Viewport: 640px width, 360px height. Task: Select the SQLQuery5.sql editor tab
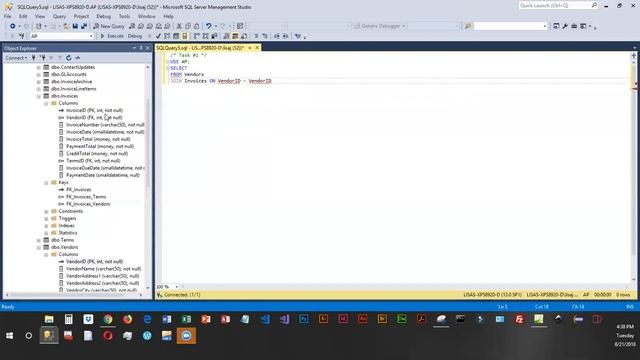pyautogui.click(x=200, y=48)
